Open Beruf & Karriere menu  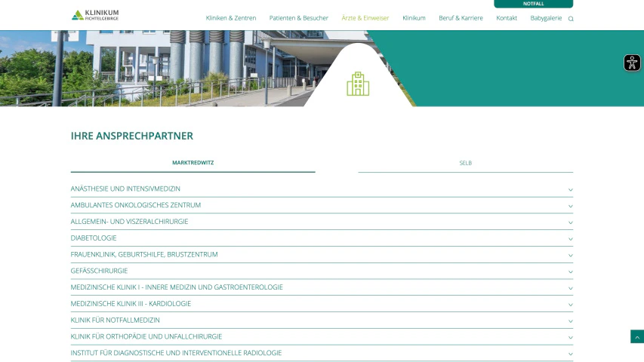click(x=461, y=18)
